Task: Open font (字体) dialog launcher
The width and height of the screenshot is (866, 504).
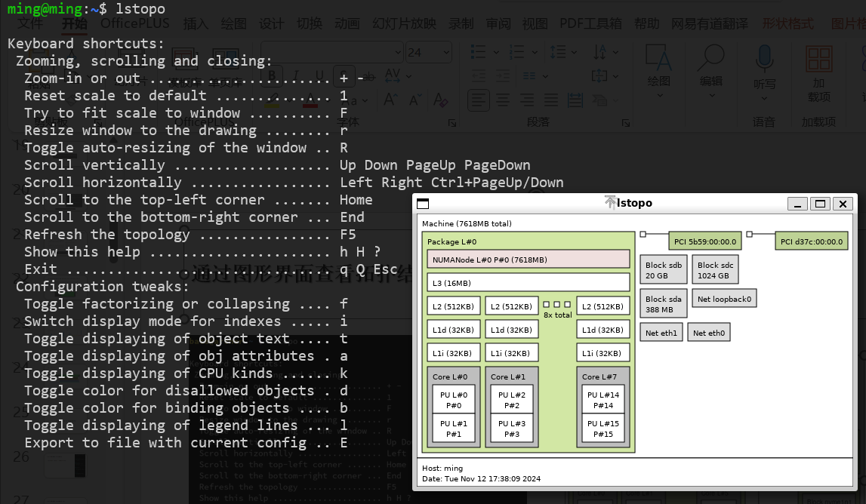Action: (452, 122)
